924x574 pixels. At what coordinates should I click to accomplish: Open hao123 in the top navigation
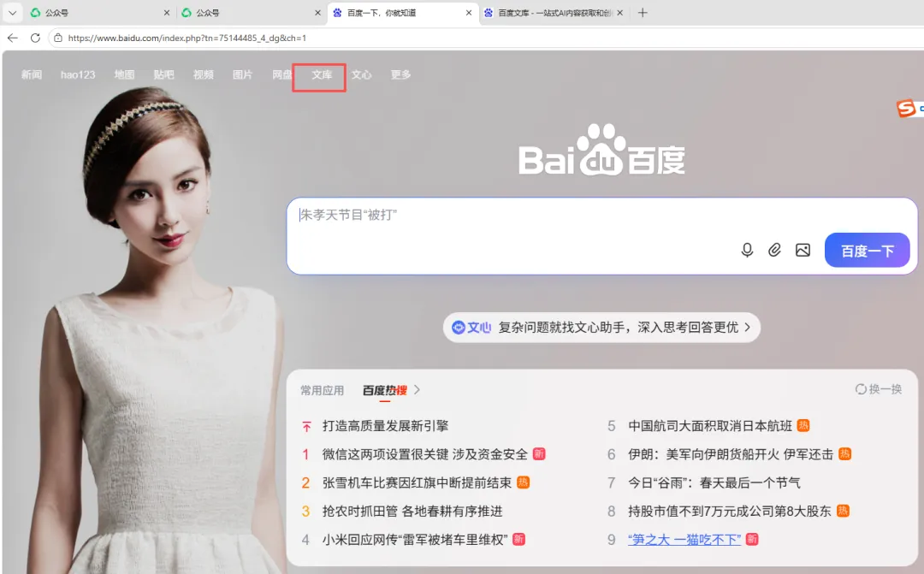point(78,74)
